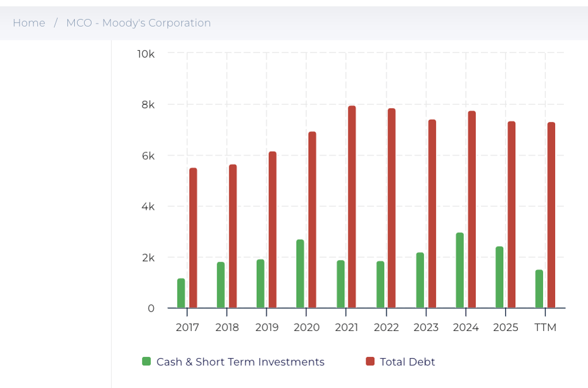Viewport: 588px width, 388px height.
Task: Click the red Total Debt legend swatch
Action: [370, 361]
